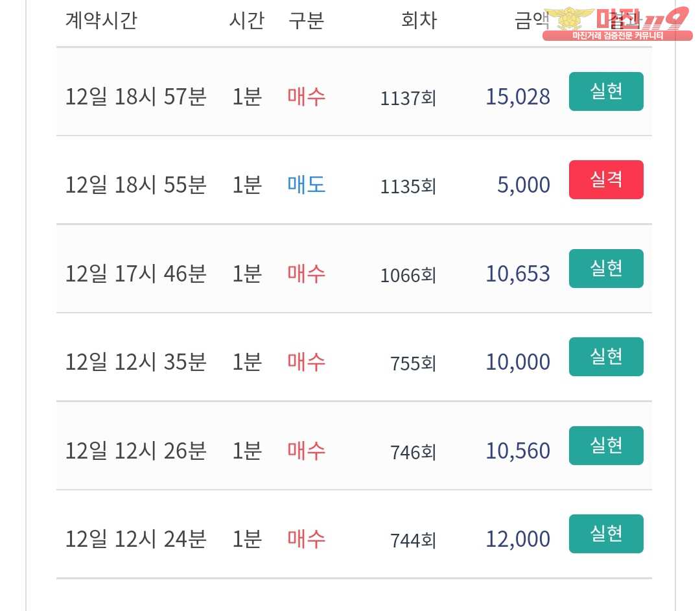Click the 구분 column header
The height and width of the screenshot is (611, 700).
(x=306, y=21)
